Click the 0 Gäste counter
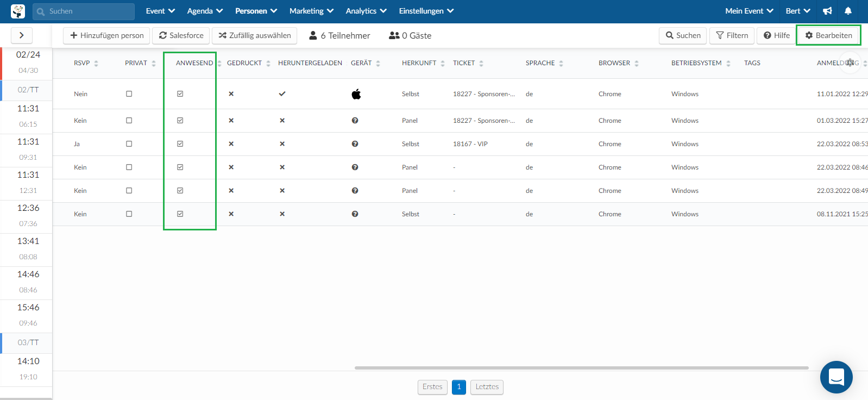Image resolution: width=868 pixels, height=400 pixels. coord(410,35)
